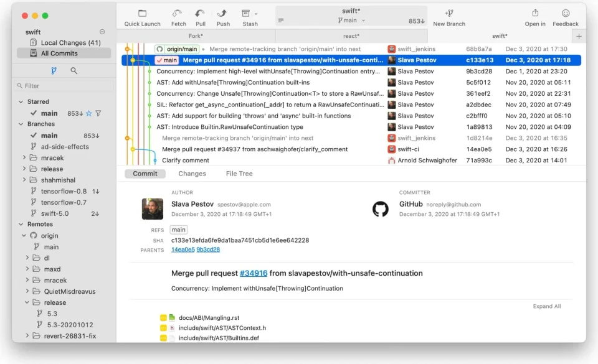Screen dimensions: 598x364
Task: Collapse the Remotes section
Action: click(21, 224)
